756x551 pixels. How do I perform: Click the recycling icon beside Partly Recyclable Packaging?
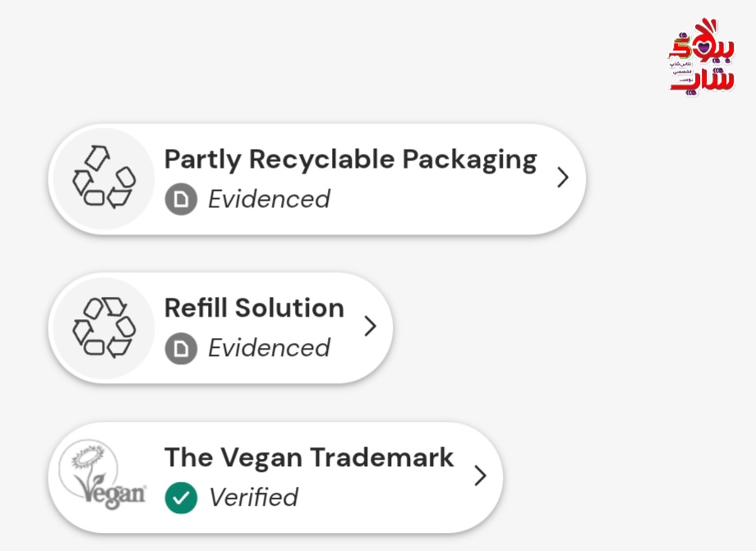104,178
